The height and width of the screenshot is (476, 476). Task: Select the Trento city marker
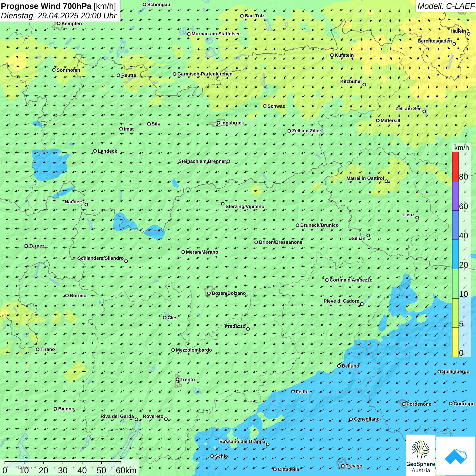tap(177, 379)
